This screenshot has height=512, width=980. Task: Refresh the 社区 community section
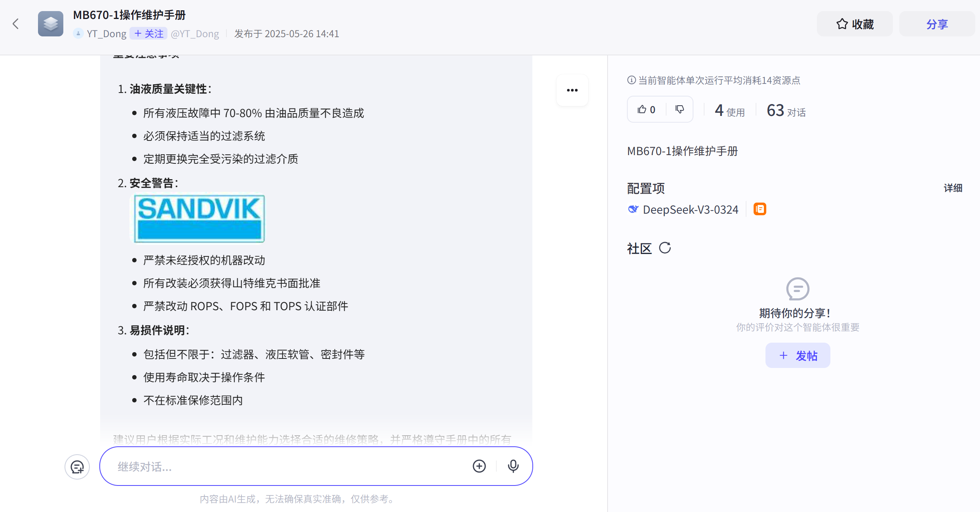pos(665,248)
